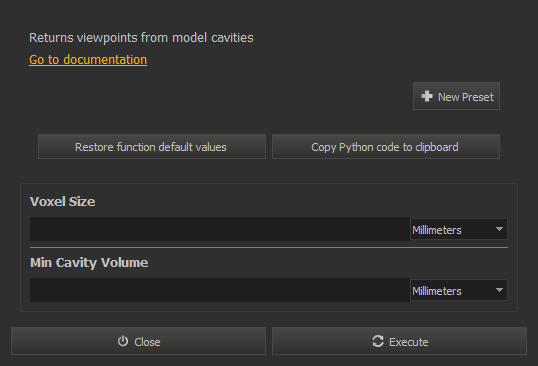Click the power icon beside Close
Screen dimensions: 538x366
(x=123, y=341)
